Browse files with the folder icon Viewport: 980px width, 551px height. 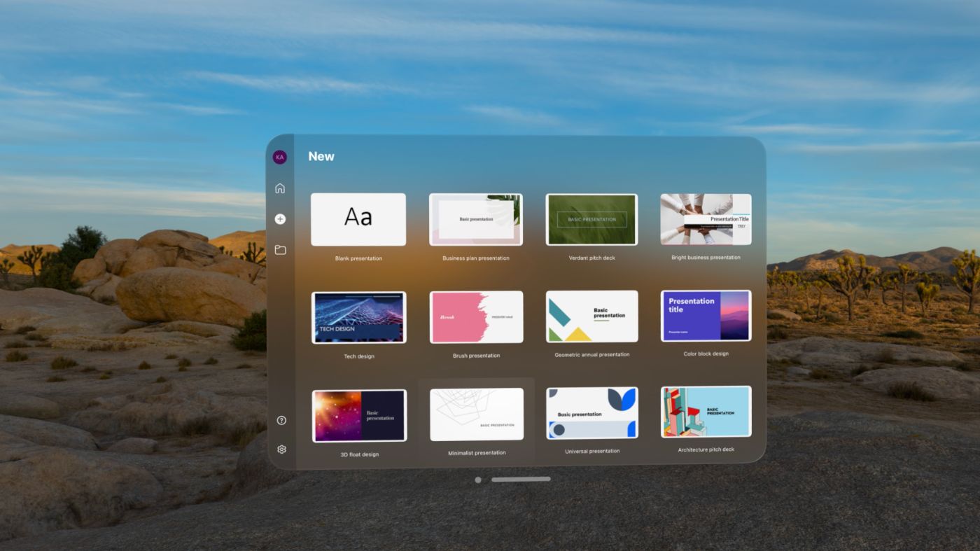pos(279,249)
